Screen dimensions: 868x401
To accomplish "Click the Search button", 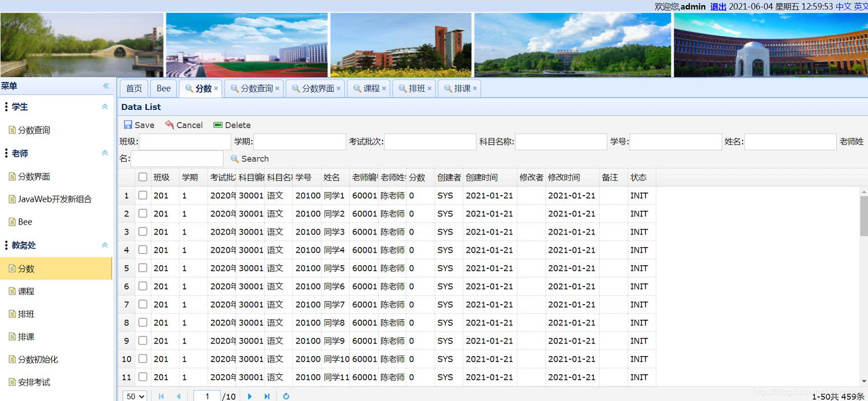I will coord(249,159).
